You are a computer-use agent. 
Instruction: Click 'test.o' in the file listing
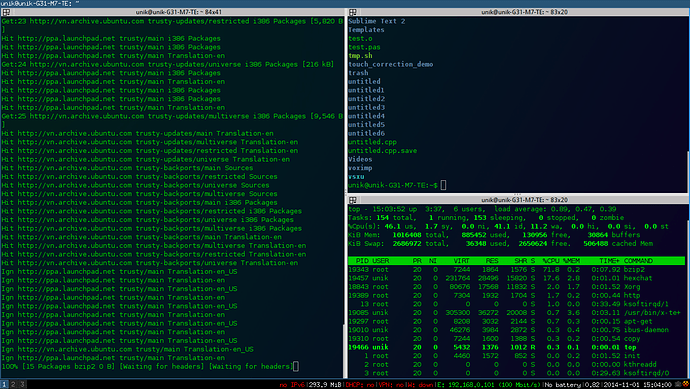pyautogui.click(x=360, y=39)
